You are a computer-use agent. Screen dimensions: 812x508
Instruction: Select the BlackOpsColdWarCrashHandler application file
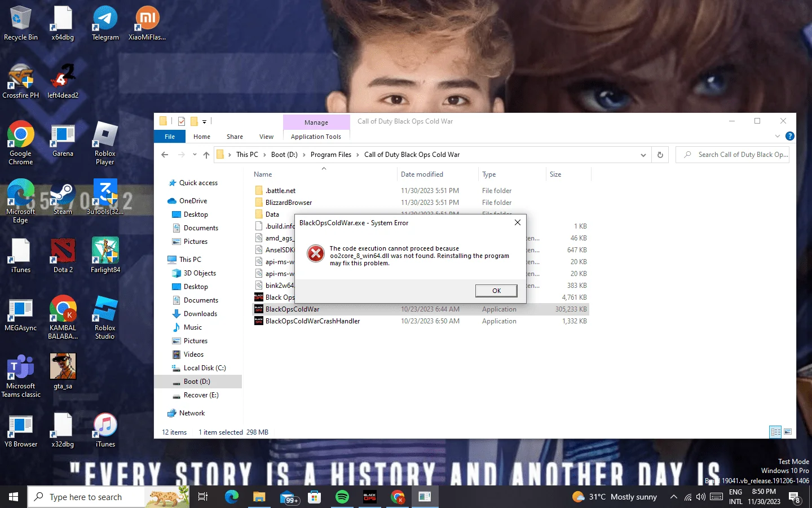pyautogui.click(x=421, y=321)
